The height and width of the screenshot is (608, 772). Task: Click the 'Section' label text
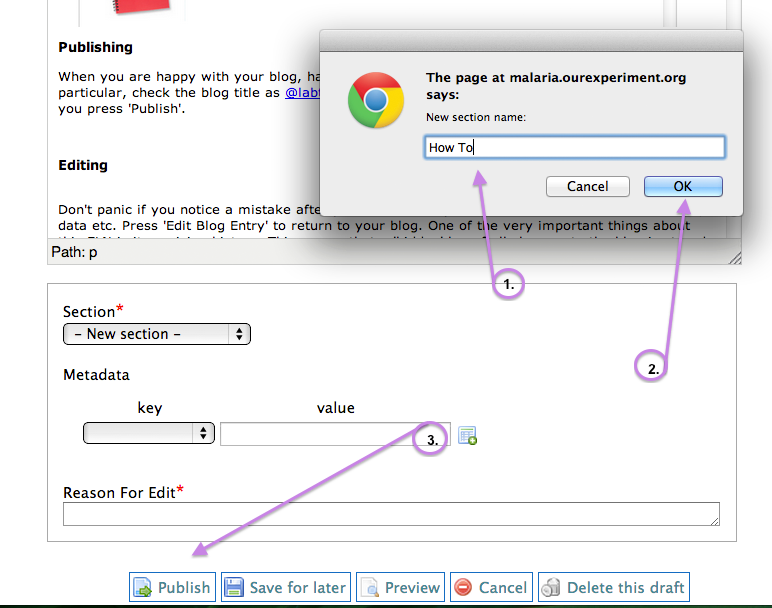(89, 312)
